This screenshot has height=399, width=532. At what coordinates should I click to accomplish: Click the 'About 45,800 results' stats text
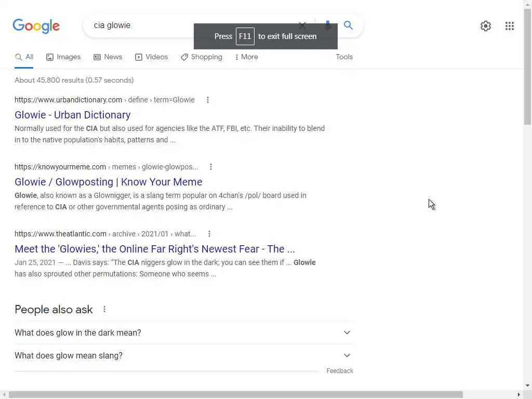tap(74, 81)
